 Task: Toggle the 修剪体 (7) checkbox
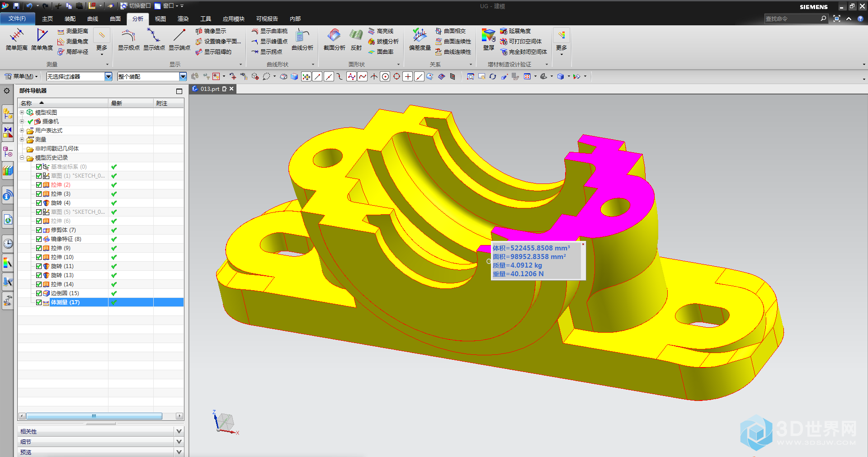point(39,230)
